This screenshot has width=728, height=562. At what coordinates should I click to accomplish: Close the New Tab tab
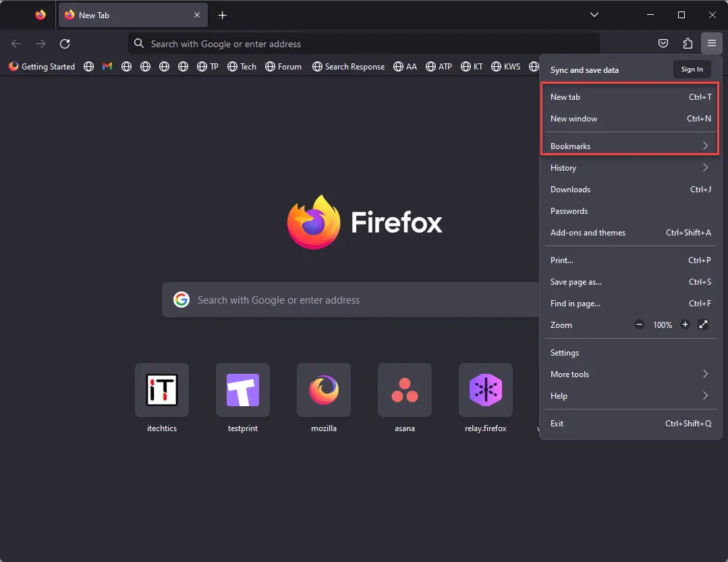(x=197, y=15)
